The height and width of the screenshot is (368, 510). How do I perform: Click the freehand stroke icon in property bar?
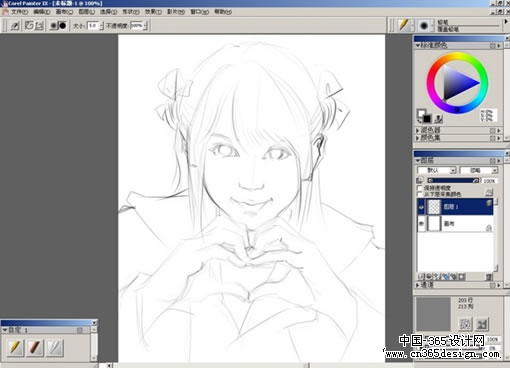pos(29,25)
